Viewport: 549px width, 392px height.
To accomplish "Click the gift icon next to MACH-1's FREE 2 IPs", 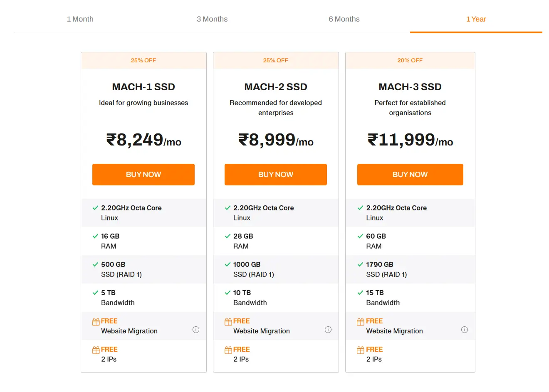I will click(x=95, y=349).
